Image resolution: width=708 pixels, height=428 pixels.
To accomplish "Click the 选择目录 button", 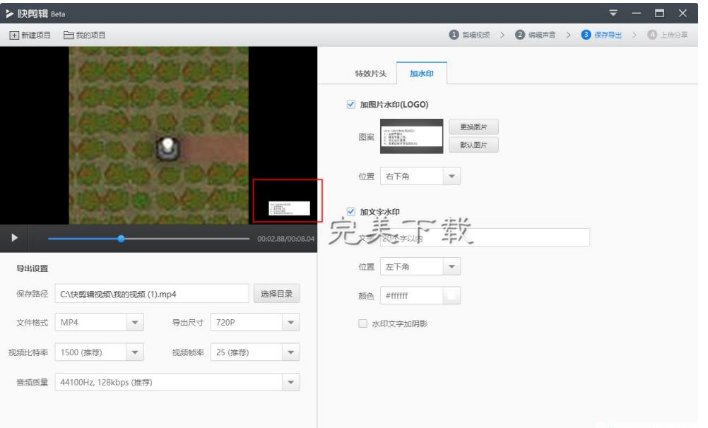I will click(x=276, y=294).
